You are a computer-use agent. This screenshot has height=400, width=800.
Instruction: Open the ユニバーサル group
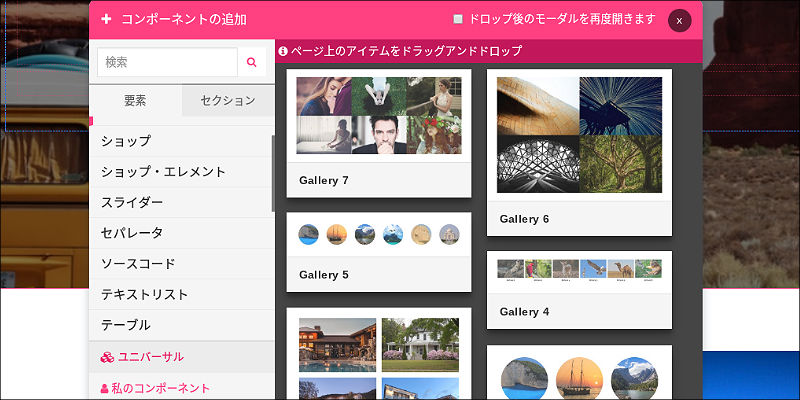(182, 357)
